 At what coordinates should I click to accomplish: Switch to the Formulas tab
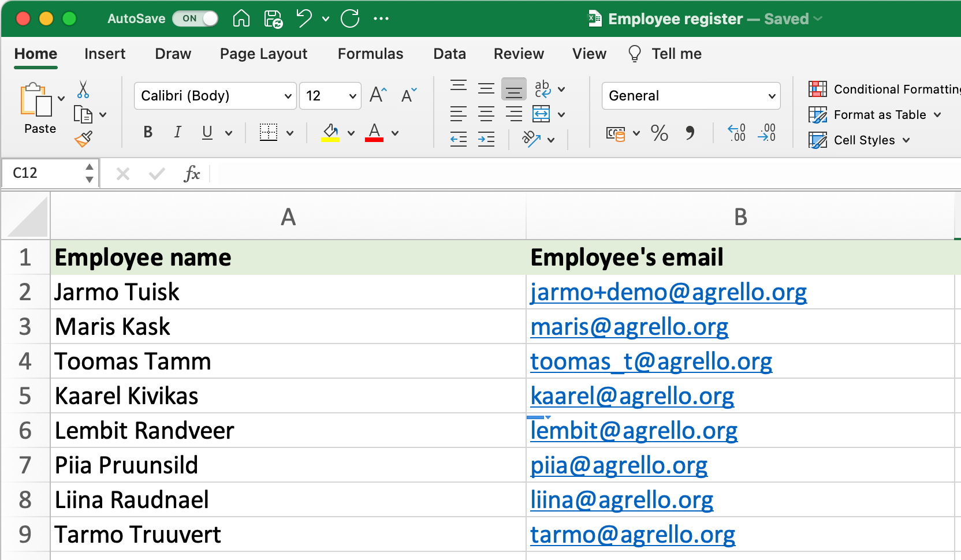click(370, 54)
